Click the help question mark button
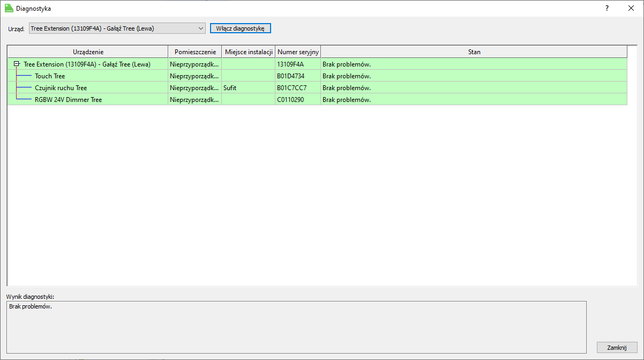Viewport: 644px width, 360px height. (607, 8)
